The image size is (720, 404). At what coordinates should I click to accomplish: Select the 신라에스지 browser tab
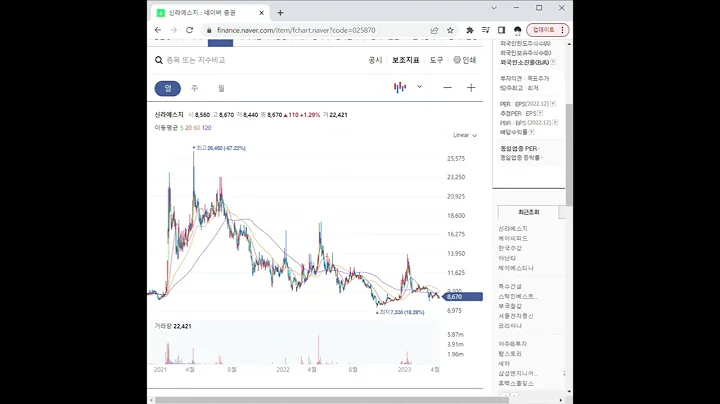pyautogui.click(x=210, y=13)
